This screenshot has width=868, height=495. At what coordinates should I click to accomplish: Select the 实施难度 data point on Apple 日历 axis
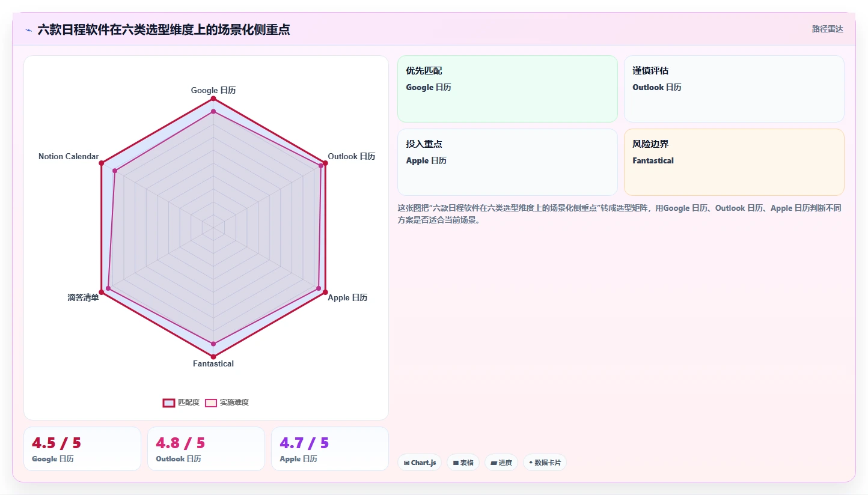tap(319, 288)
